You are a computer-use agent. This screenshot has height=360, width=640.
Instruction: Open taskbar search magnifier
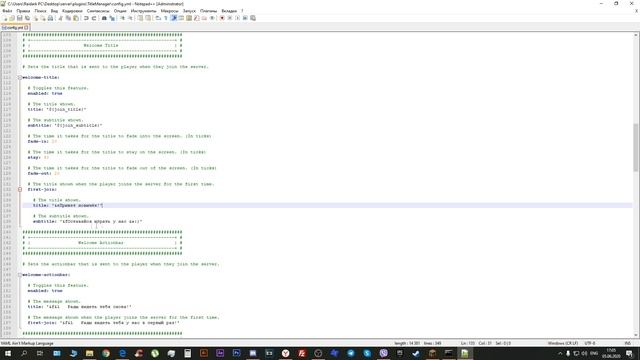coord(24,353)
